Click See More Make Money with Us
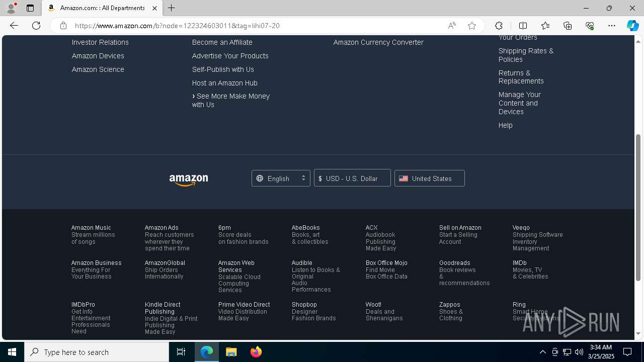 click(231, 100)
